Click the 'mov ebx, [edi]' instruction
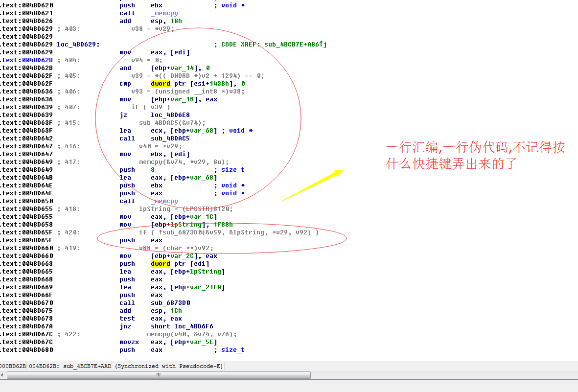Image resolution: width=578 pixels, height=392 pixels. pyautogui.click(x=155, y=154)
